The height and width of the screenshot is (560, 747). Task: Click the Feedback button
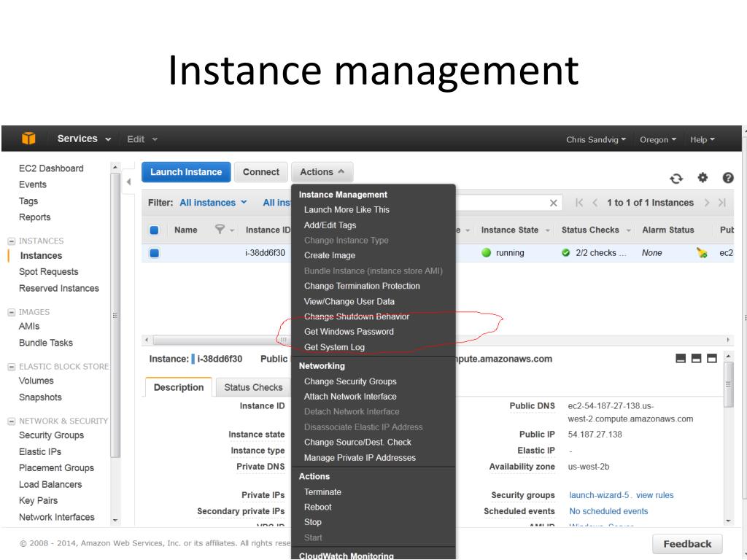[687, 544]
